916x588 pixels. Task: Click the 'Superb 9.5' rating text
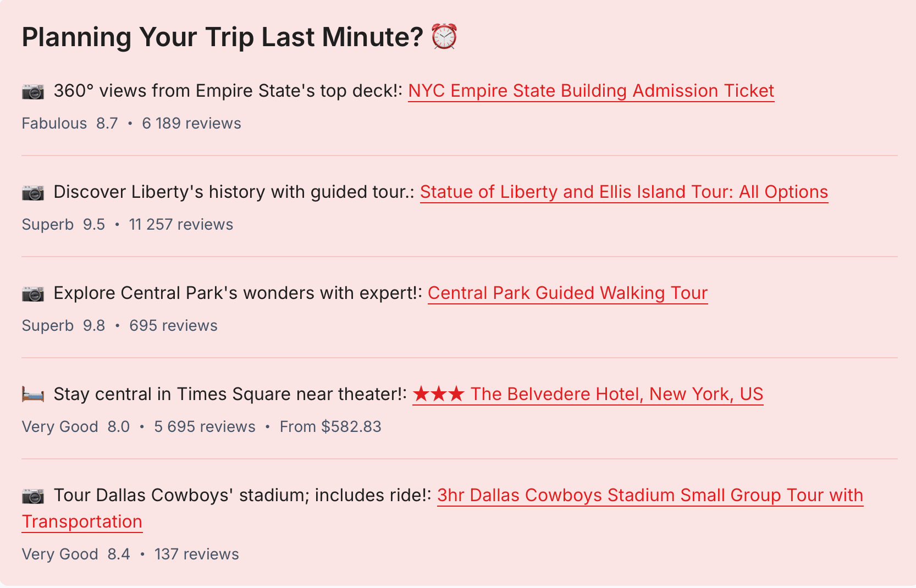click(63, 224)
